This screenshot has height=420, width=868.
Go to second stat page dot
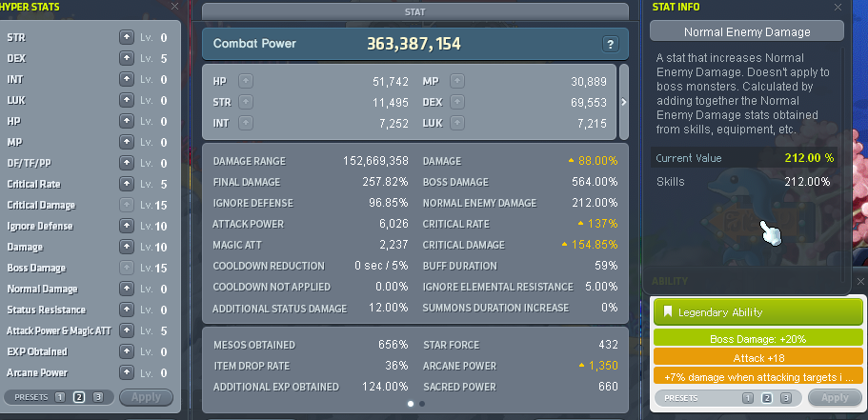[422, 404]
